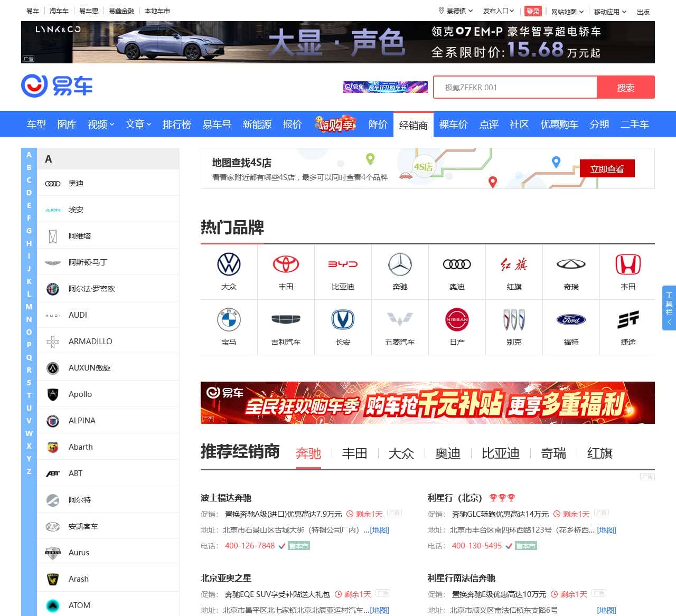
Task: Open the Mercedes-Benz star logo
Action: (400, 264)
